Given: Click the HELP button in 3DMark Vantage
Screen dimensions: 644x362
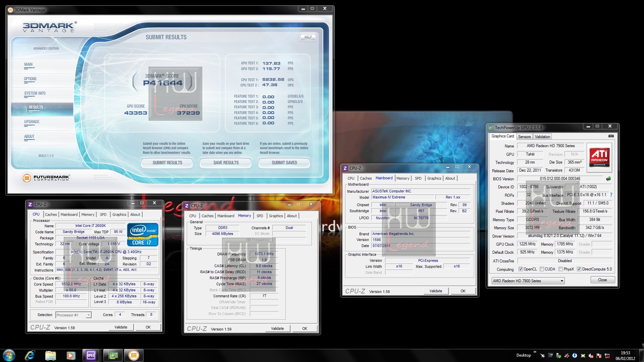Looking at the screenshot, I should click(308, 37).
